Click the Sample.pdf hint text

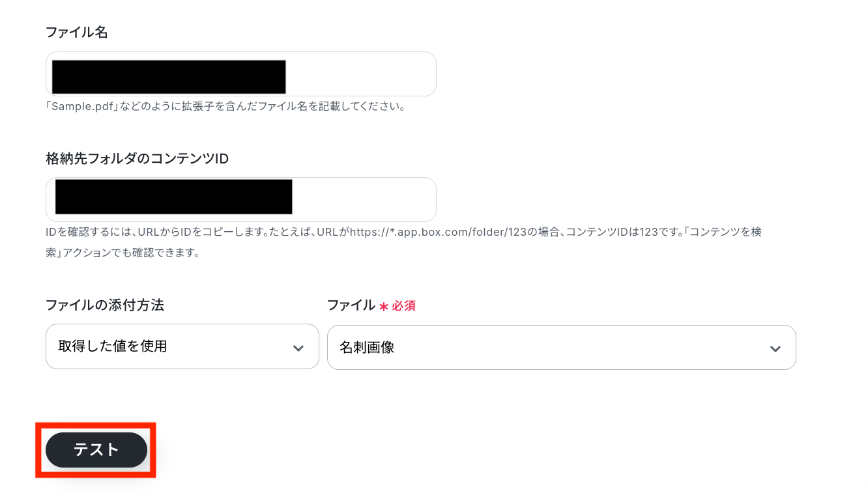(x=226, y=106)
